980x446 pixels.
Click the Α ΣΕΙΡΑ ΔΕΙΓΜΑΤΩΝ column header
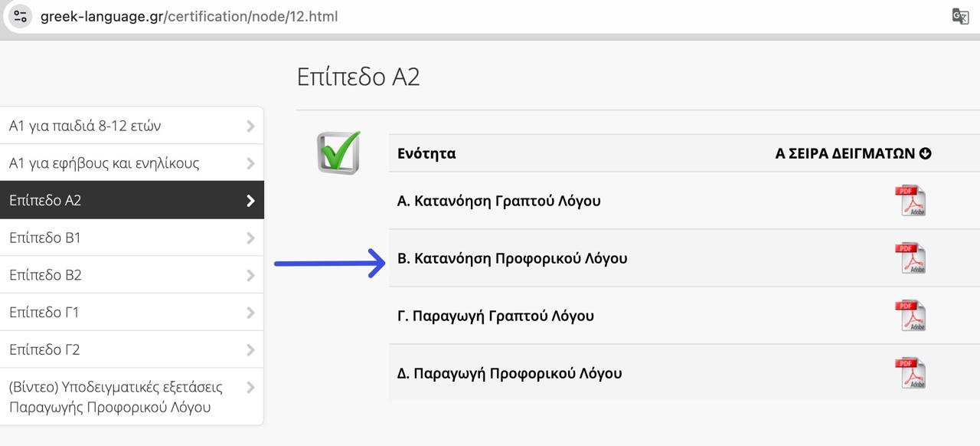[845, 153]
